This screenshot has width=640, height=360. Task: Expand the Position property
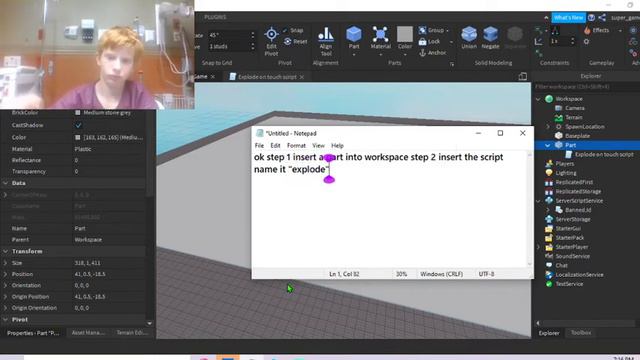pyautogui.click(x=5, y=274)
